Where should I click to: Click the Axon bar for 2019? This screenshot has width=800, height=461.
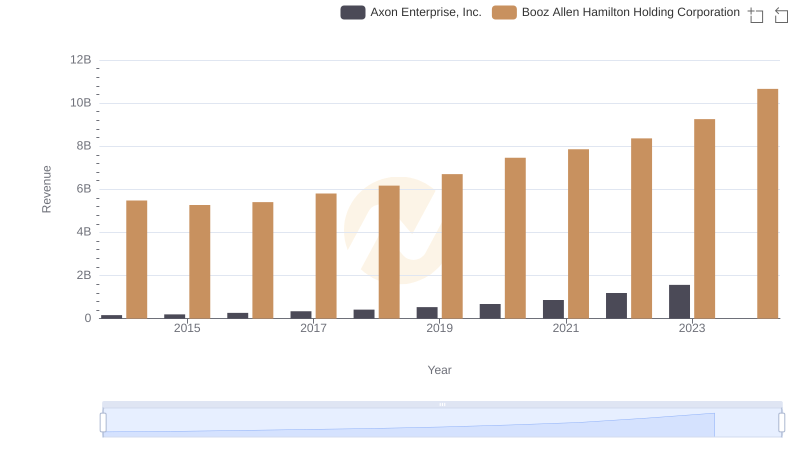tap(427, 313)
